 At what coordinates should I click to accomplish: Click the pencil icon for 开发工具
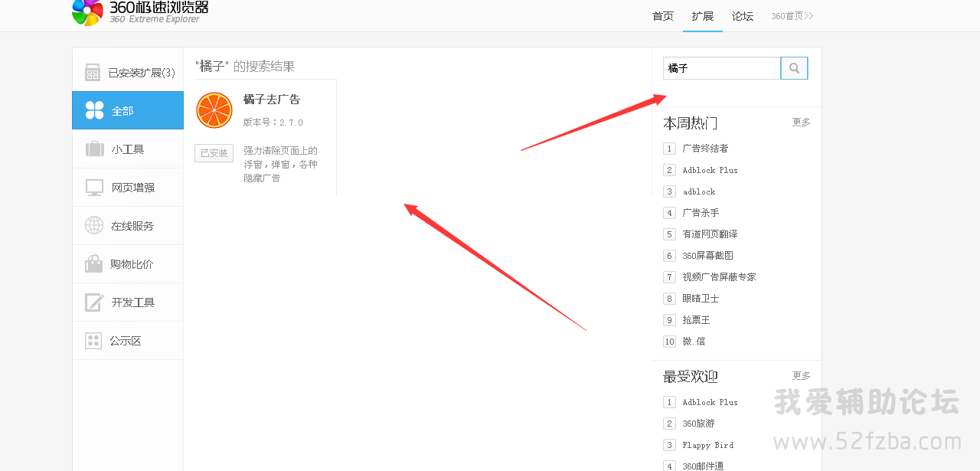tap(94, 302)
